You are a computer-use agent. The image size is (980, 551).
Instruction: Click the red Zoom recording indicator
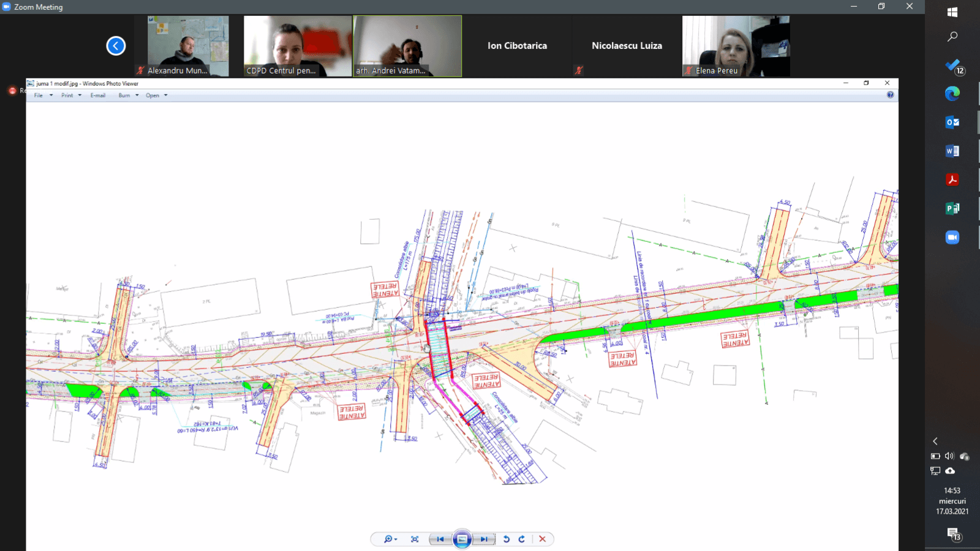click(x=12, y=91)
